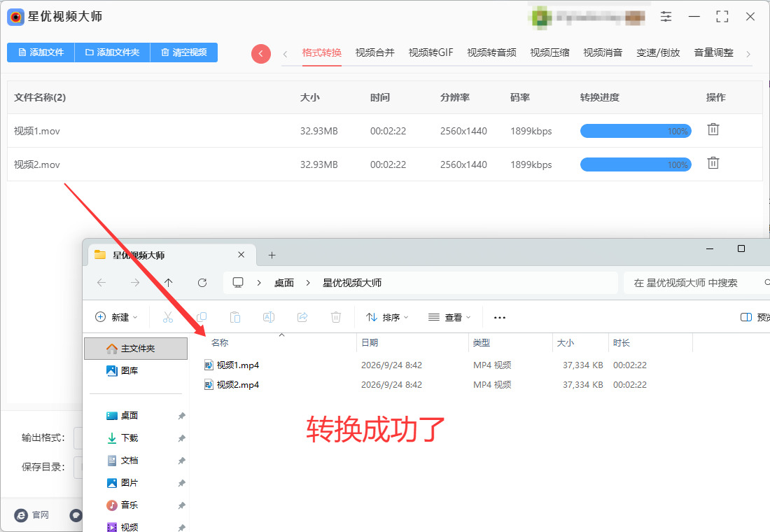Switch to the 视频合并 tab
Screen dimensions: 770x532
point(374,52)
